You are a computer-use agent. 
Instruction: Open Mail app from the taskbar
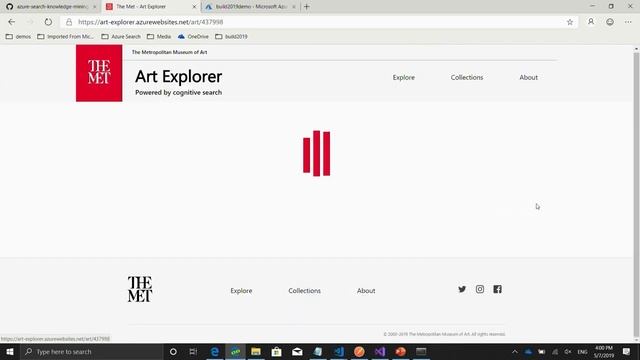297,351
